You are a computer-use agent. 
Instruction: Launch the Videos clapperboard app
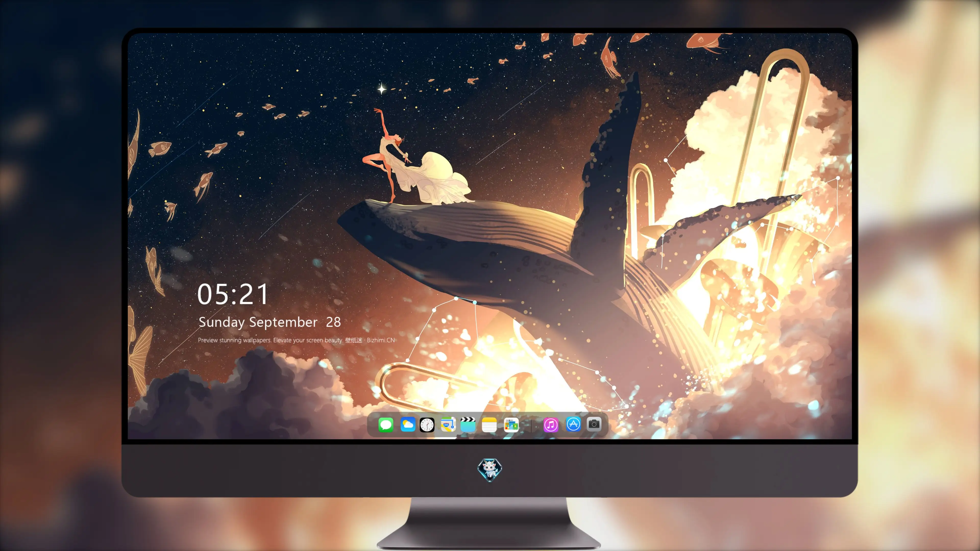click(x=468, y=424)
